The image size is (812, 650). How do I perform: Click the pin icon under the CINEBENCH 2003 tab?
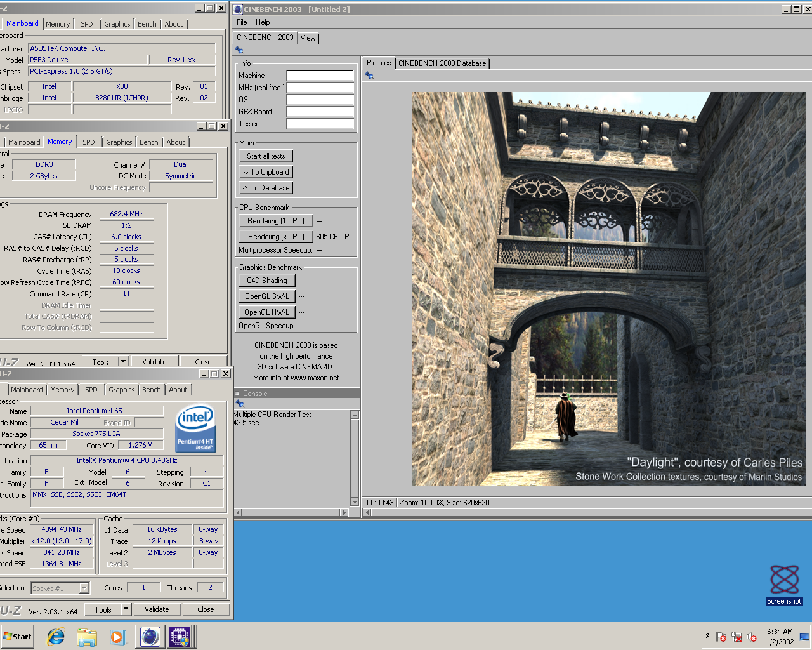tap(239, 50)
